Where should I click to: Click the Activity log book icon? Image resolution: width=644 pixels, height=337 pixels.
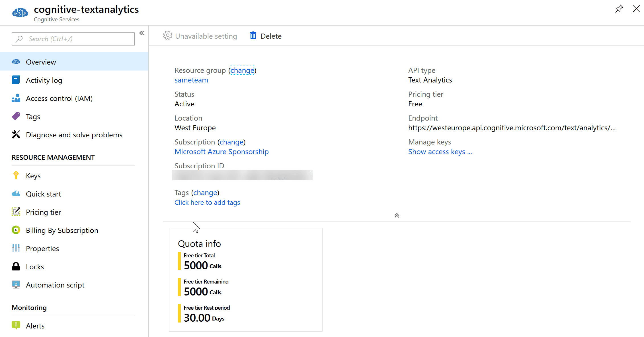coord(16,80)
